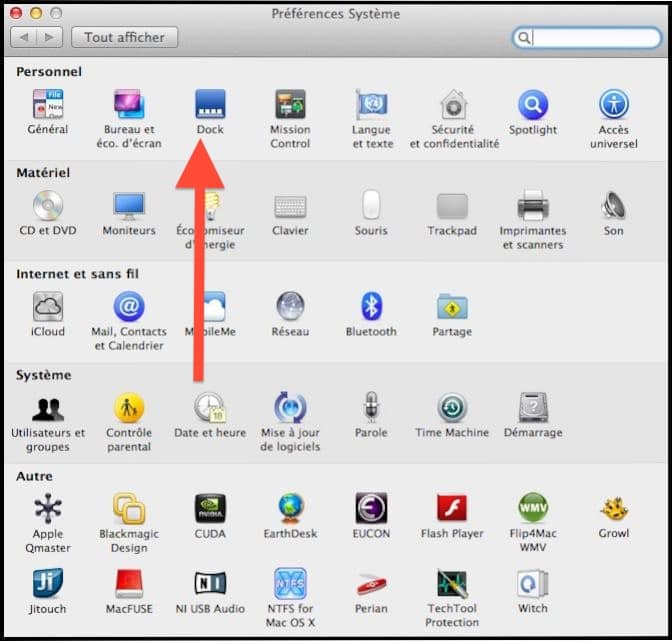The height and width of the screenshot is (641, 672).
Task: Close the Préférences Système window
Action: click(16, 13)
